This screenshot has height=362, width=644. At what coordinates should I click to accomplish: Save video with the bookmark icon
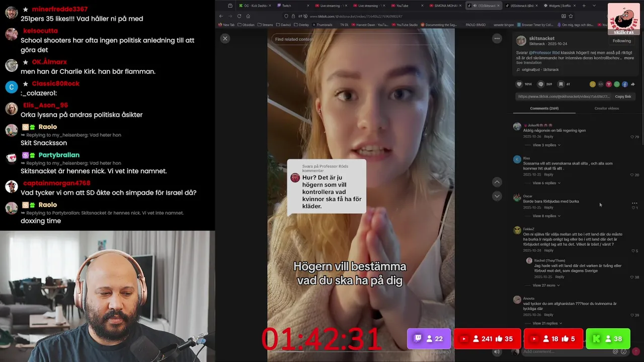point(560,84)
